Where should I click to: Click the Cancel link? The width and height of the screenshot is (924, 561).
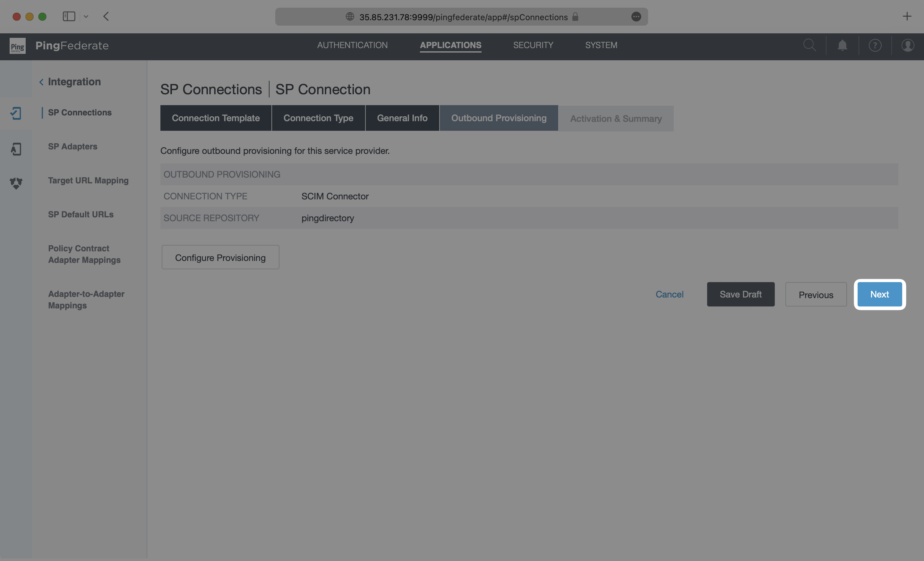[670, 294]
